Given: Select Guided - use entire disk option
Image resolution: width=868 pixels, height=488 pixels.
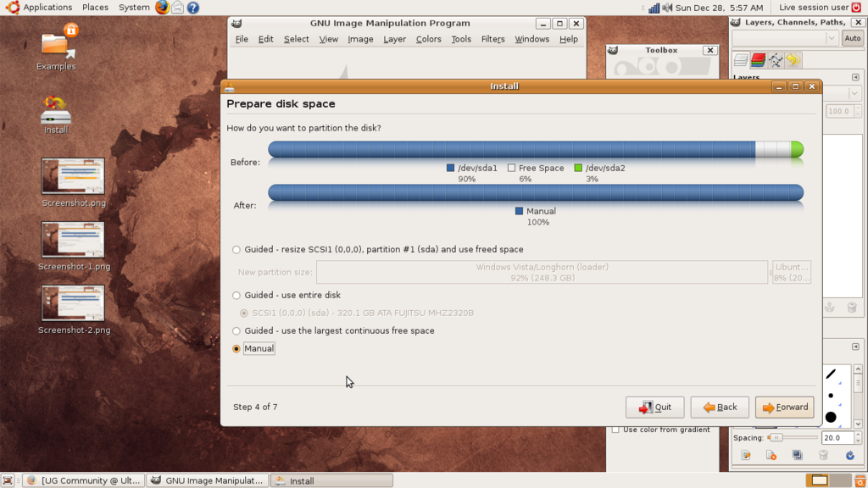Looking at the screenshot, I should [236, 296].
